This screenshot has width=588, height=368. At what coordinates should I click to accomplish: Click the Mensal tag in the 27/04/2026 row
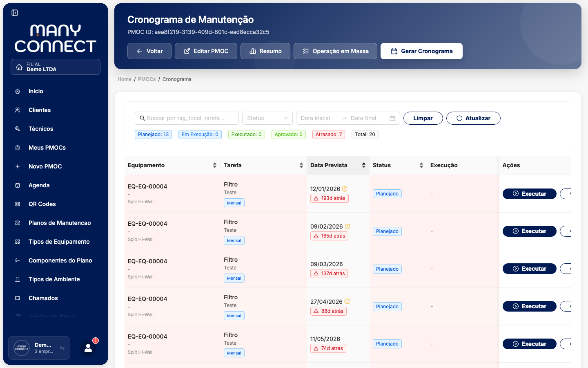click(234, 316)
